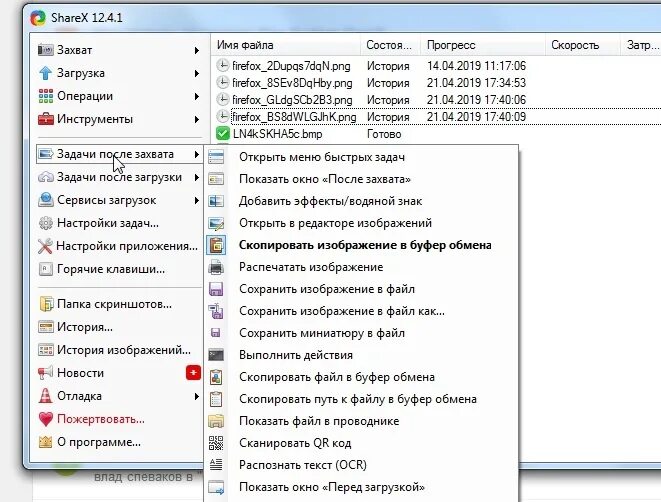Select the firefox_GLdgSCb2B3.png file row
The height and width of the screenshot is (502, 661).
[x=436, y=100]
